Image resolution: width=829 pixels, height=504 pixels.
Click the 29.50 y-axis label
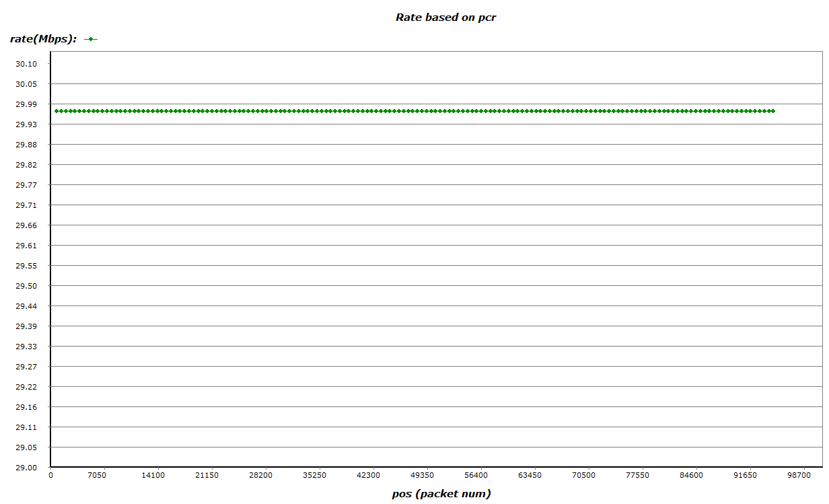point(26,286)
